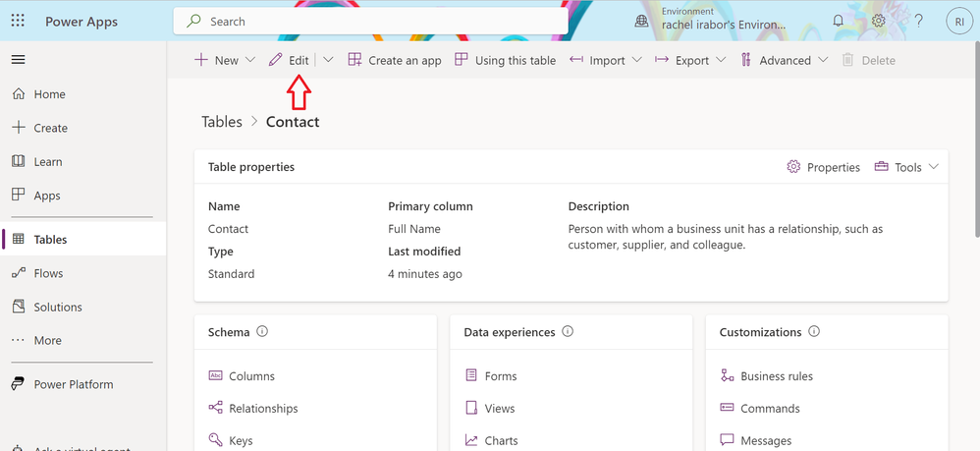Open the Business rules link
The height and width of the screenshot is (451, 980).
click(777, 376)
